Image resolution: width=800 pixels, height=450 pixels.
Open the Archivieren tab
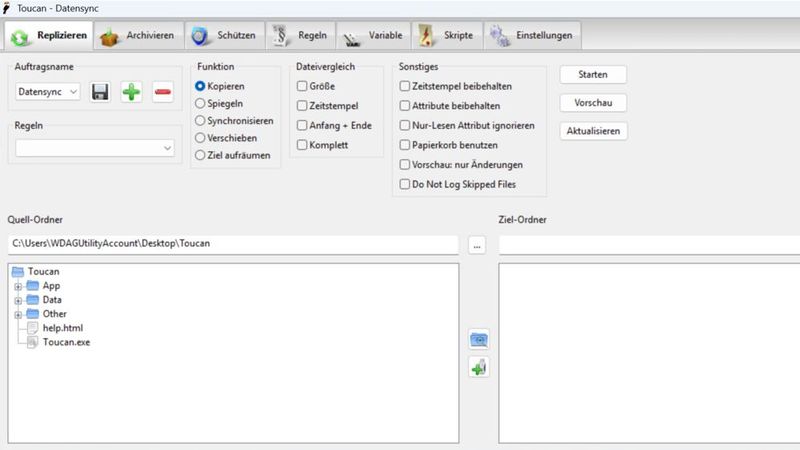click(139, 35)
